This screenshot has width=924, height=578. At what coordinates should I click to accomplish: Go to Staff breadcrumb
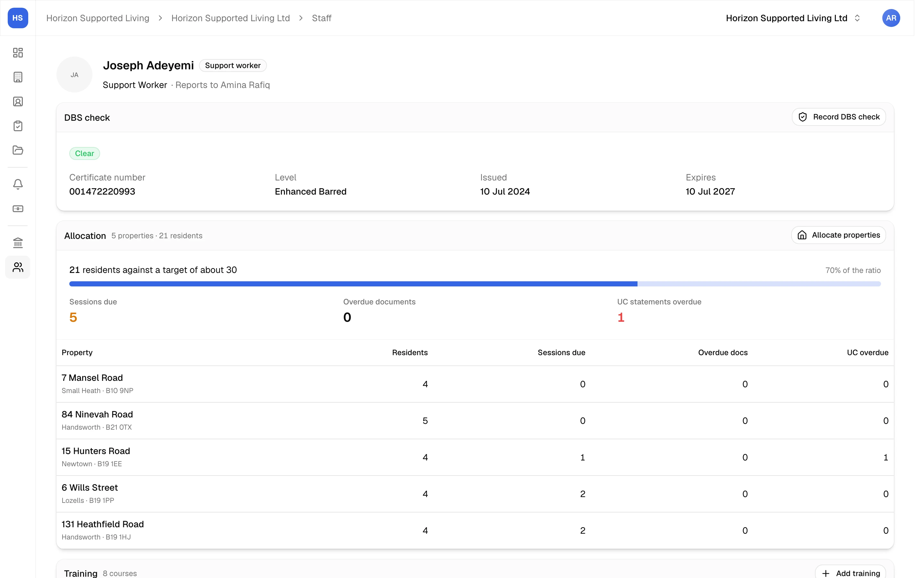click(x=321, y=18)
